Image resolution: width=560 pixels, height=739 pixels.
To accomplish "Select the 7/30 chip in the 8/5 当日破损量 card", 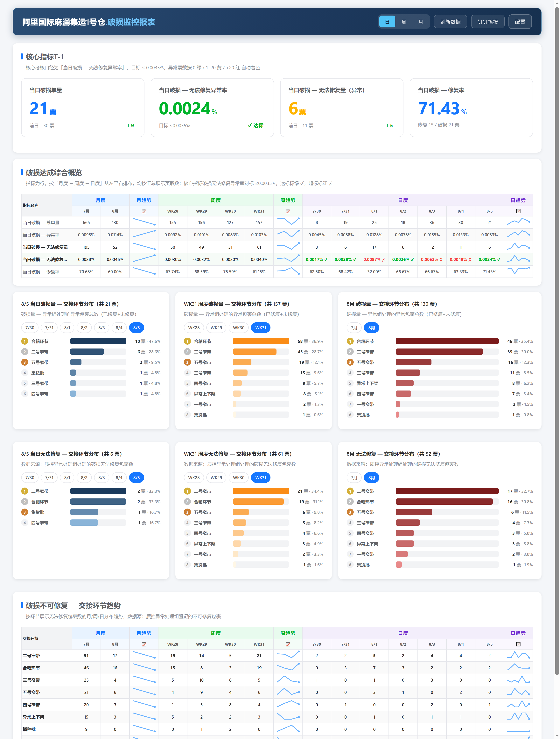I will (30, 328).
